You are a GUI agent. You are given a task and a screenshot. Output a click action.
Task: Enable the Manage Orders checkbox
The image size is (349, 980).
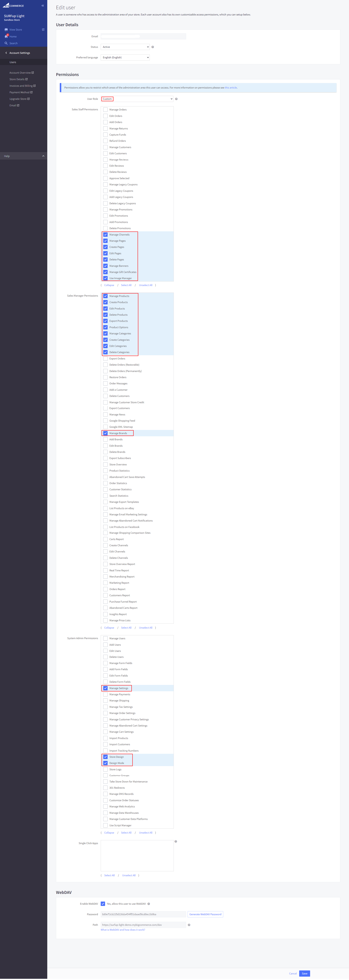click(105, 110)
